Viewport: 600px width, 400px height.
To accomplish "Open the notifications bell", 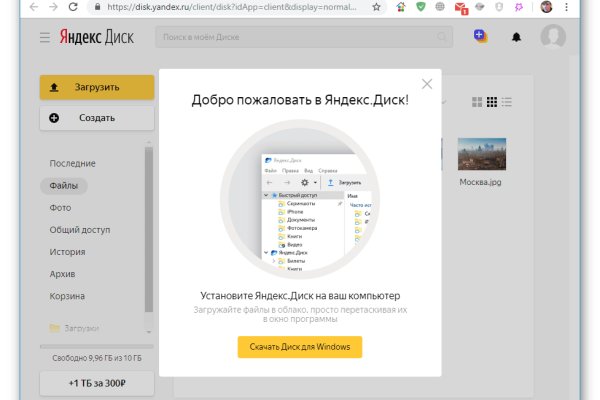I will [x=516, y=38].
